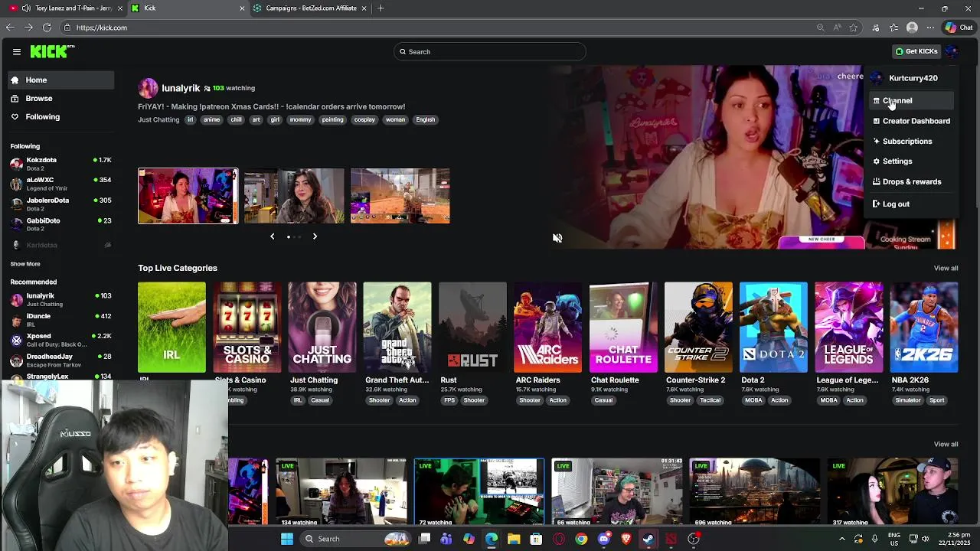Click the Get KICKs button

[916, 51]
